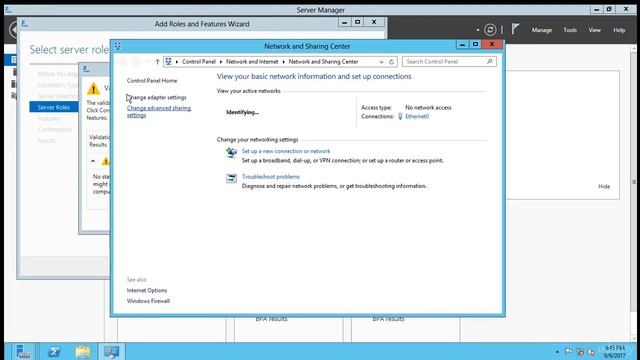Click Hide in the Server Manager panel
This screenshot has height=360, width=640.
[604, 187]
